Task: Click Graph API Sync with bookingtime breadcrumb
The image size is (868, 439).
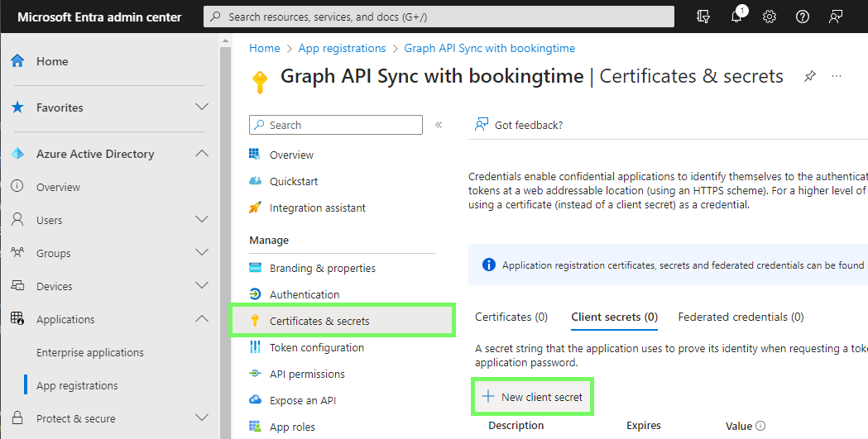Action: click(x=489, y=48)
